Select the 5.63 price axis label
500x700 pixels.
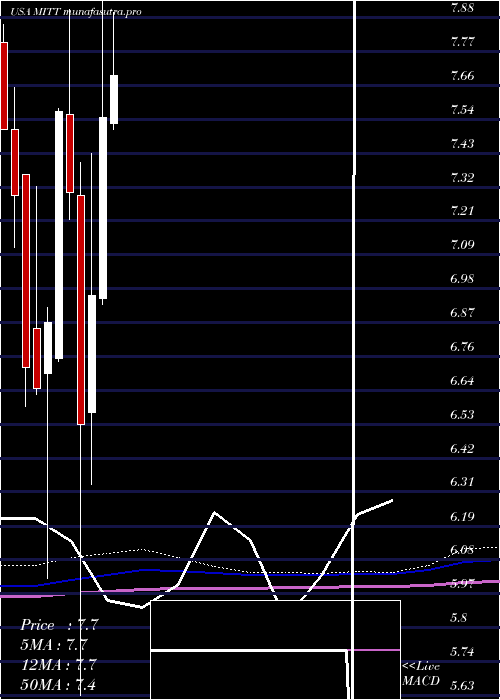point(462,686)
